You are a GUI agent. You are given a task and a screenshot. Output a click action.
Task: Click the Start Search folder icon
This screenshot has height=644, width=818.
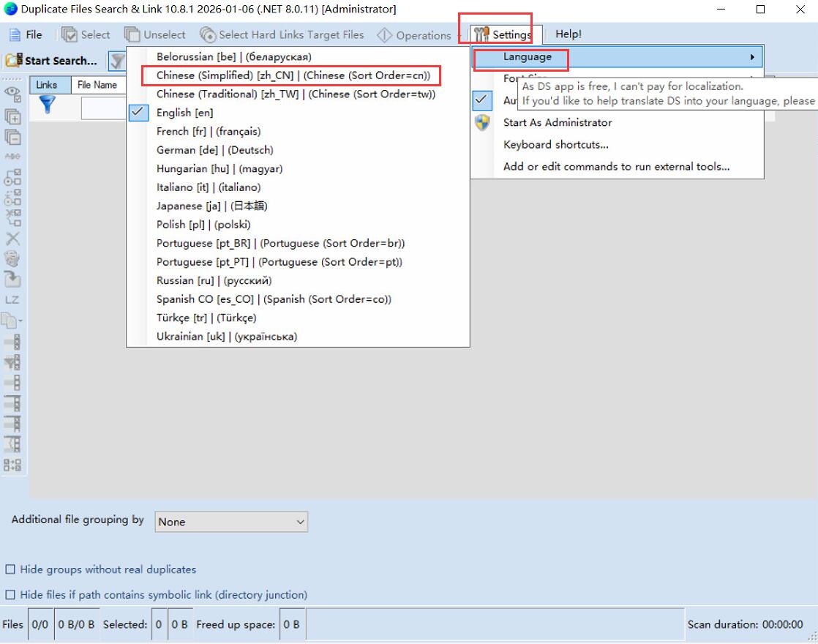(14, 60)
